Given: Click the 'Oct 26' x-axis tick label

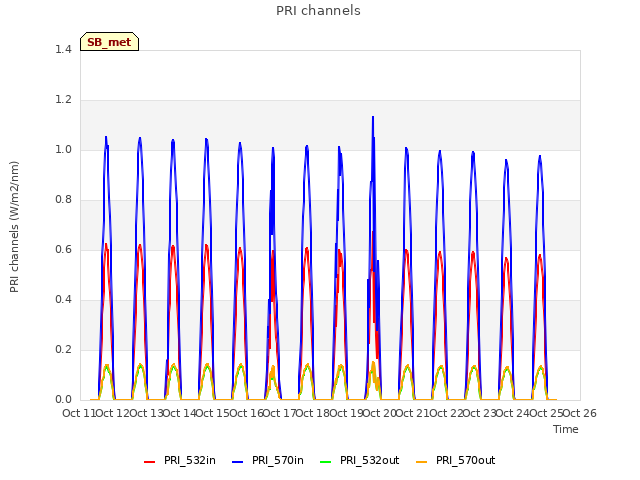Looking at the screenshot, I should pos(580,413).
